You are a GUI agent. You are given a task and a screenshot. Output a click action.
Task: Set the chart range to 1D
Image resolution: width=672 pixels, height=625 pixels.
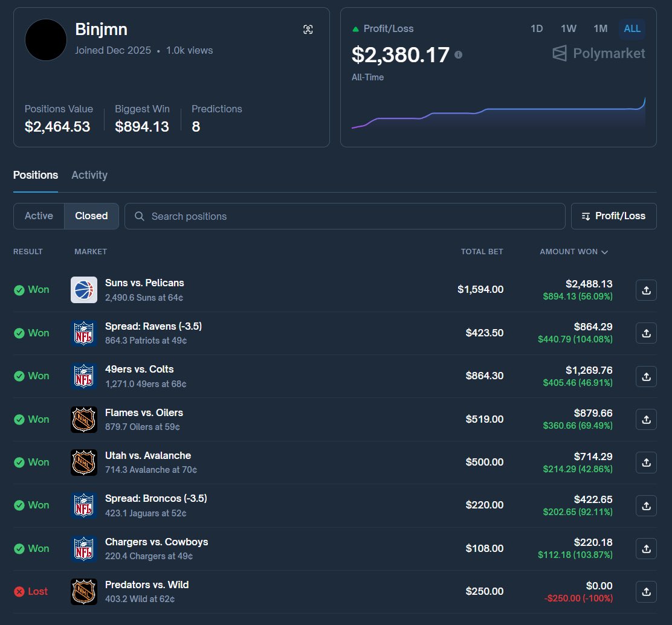click(537, 29)
